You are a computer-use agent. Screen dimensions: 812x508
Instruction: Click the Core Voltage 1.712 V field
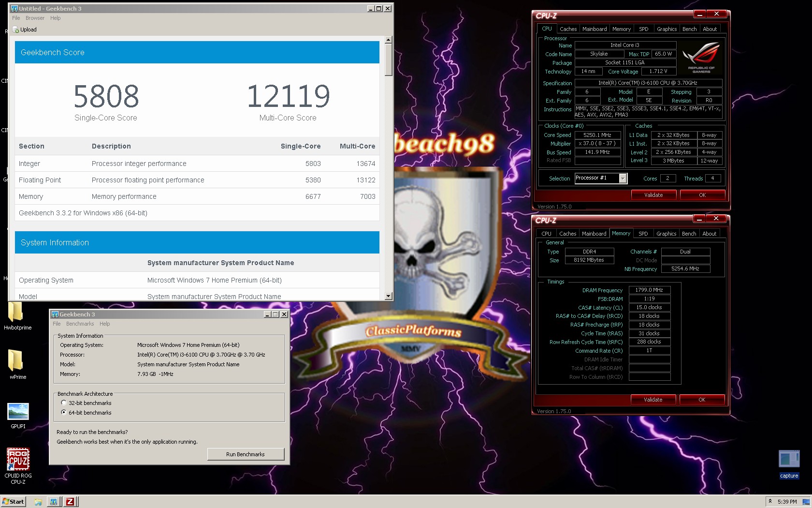658,71
